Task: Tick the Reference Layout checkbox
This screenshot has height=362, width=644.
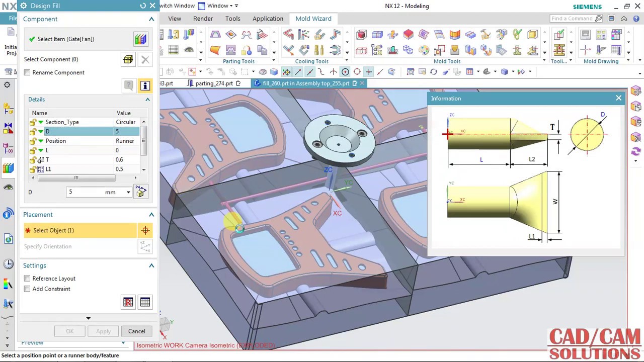Action: (27, 279)
